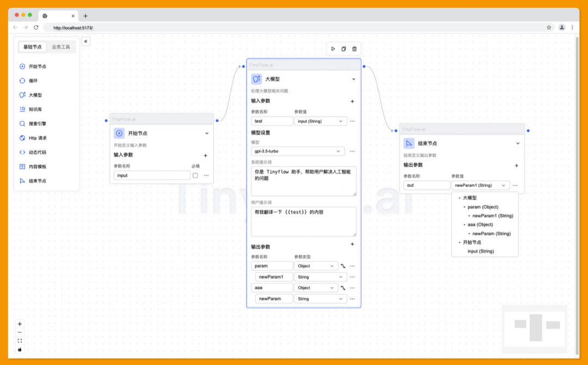Select Http 请求 node from the sidebar

click(x=37, y=138)
